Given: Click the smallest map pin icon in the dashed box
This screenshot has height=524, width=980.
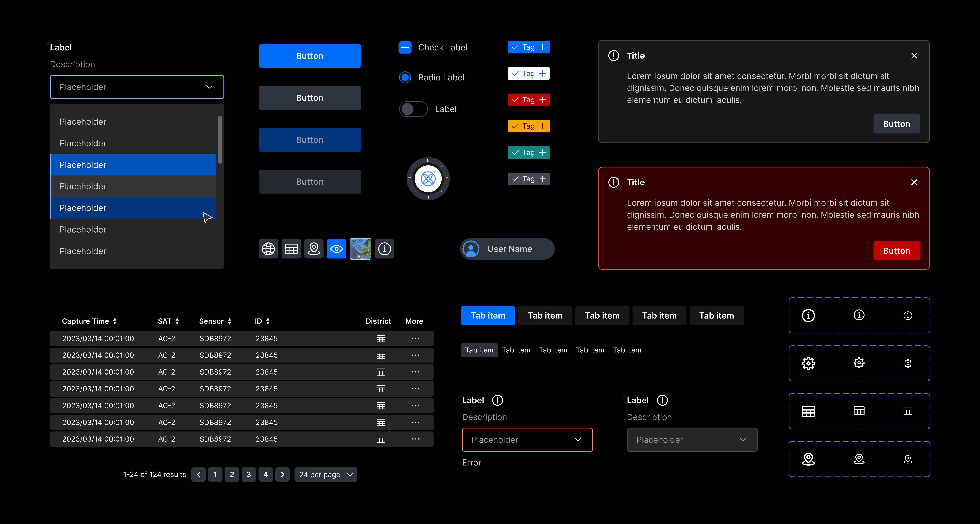Looking at the screenshot, I should pos(908,459).
